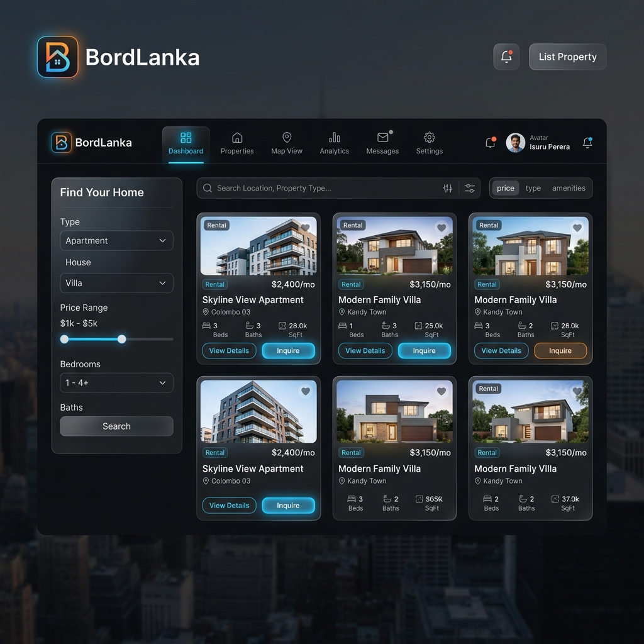
Task: View Details on the 26.0k SqFt villa card
Action: (x=501, y=351)
